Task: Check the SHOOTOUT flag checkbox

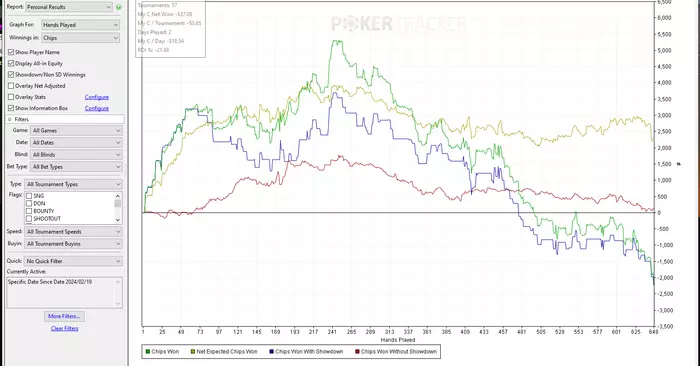Action: click(29, 219)
